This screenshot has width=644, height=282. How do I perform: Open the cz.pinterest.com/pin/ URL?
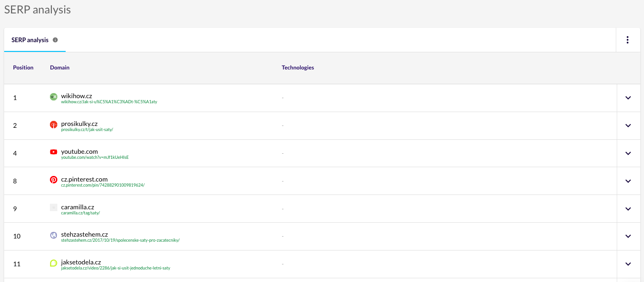pyautogui.click(x=103, y=185)
